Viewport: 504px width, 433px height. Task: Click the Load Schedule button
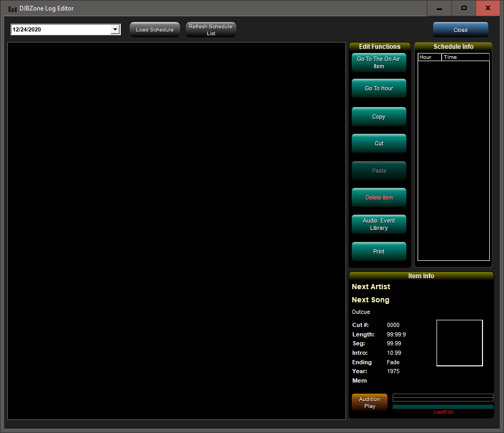tap(154, 29)
